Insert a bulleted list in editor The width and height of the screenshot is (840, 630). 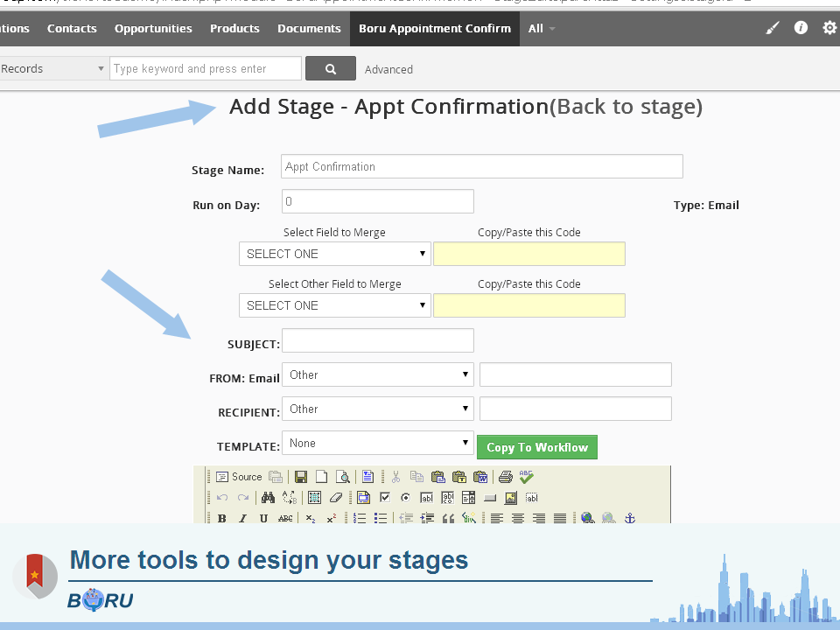[381, 518]
